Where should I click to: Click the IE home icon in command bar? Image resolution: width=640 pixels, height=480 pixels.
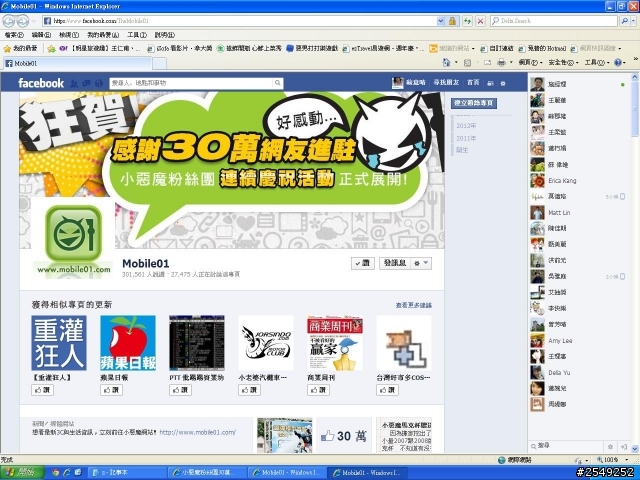446,62
